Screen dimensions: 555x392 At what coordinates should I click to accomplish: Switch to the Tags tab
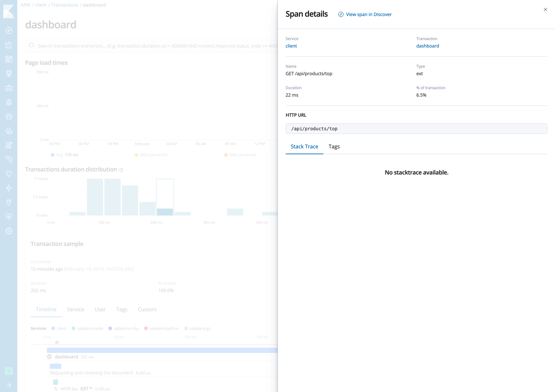click(x=334, y=146)
